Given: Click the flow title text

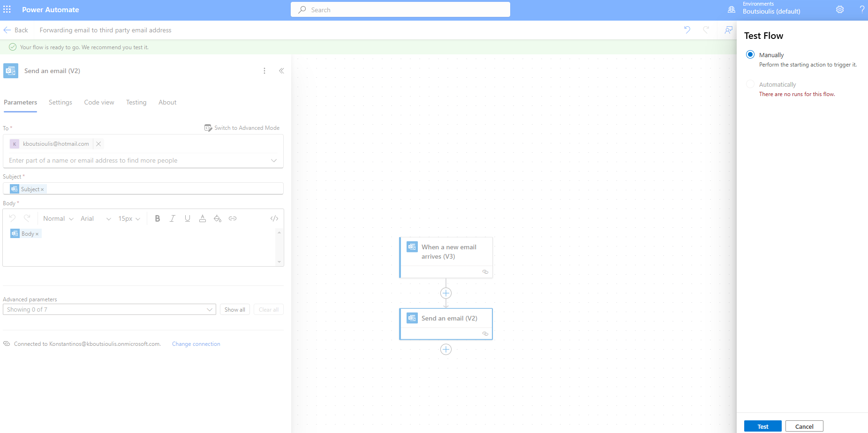Looking at the screenshot, I should 106,30.
